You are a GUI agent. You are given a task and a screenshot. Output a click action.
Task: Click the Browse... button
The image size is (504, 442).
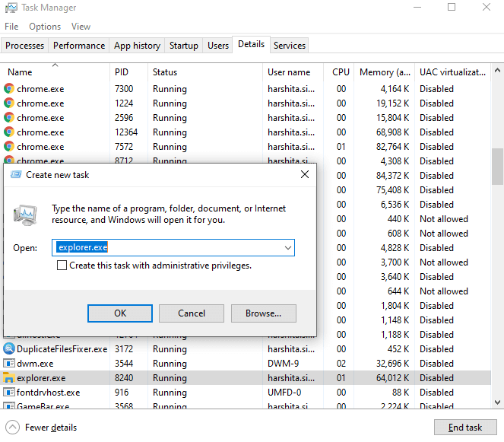point(263,313)
